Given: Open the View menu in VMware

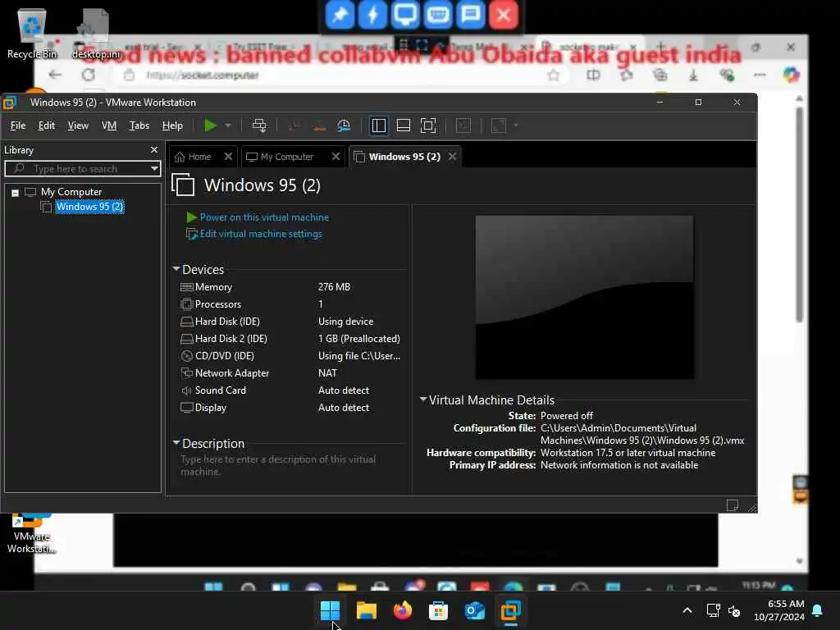Looking at the screenshot, I should 78,126.
